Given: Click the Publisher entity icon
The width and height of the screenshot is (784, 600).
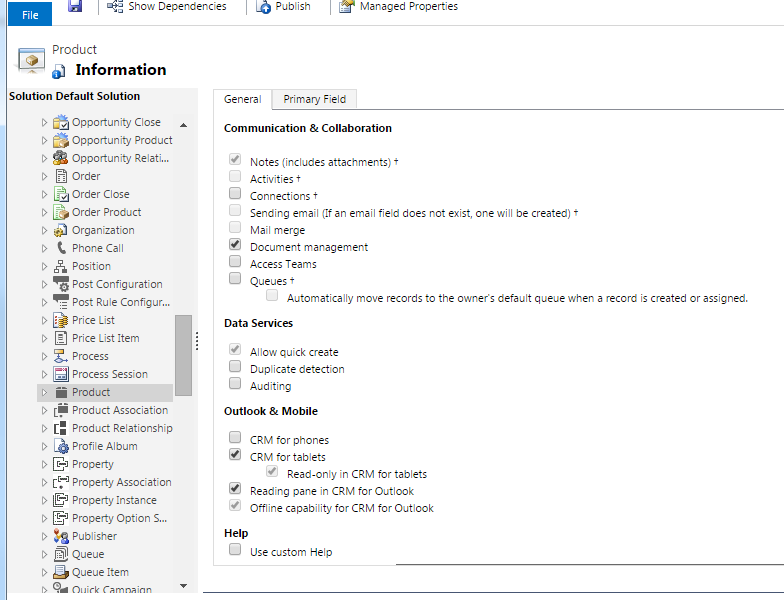Looking at the screenshot, I should tap(61, 536).
